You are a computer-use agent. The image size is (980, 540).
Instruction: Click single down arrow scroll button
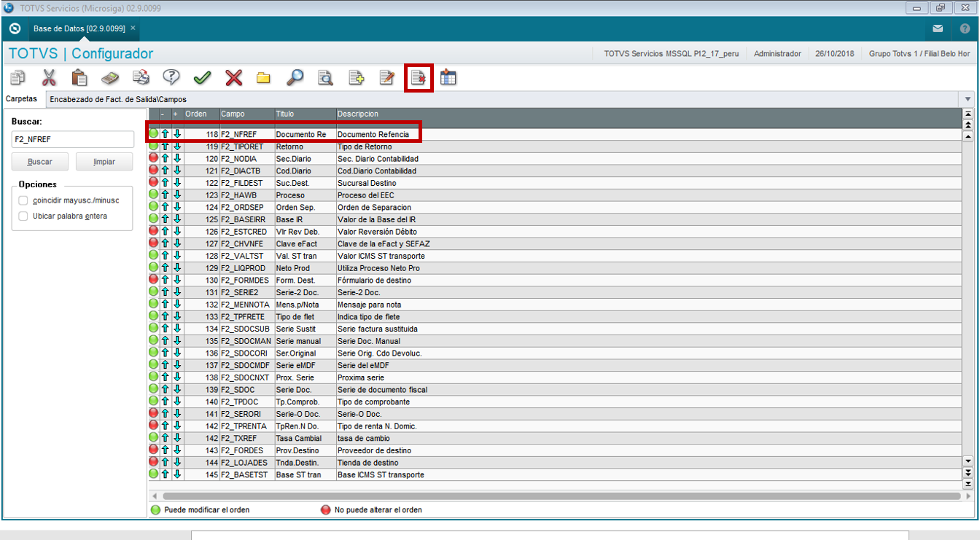pyautogui.click(x=968, y=461)
